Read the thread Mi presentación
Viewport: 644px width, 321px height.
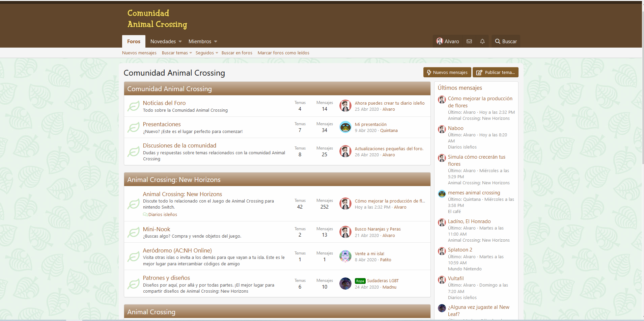click(x=371, y=125)
